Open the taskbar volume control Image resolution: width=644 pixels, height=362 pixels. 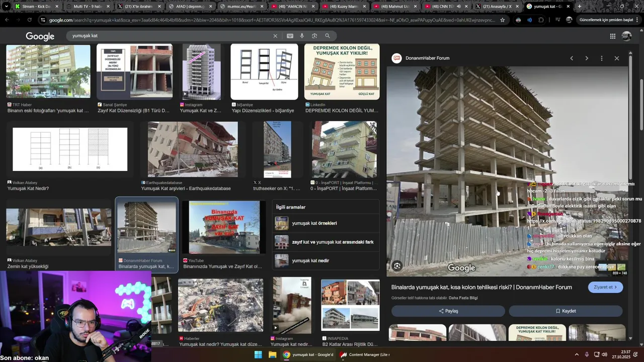[x=604, y=354]
